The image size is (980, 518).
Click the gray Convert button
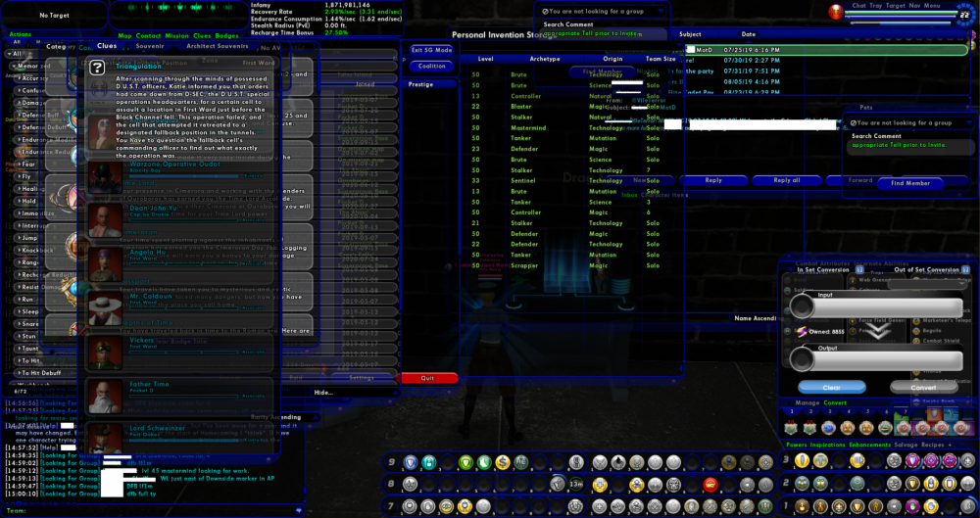[x=923, y=388]
